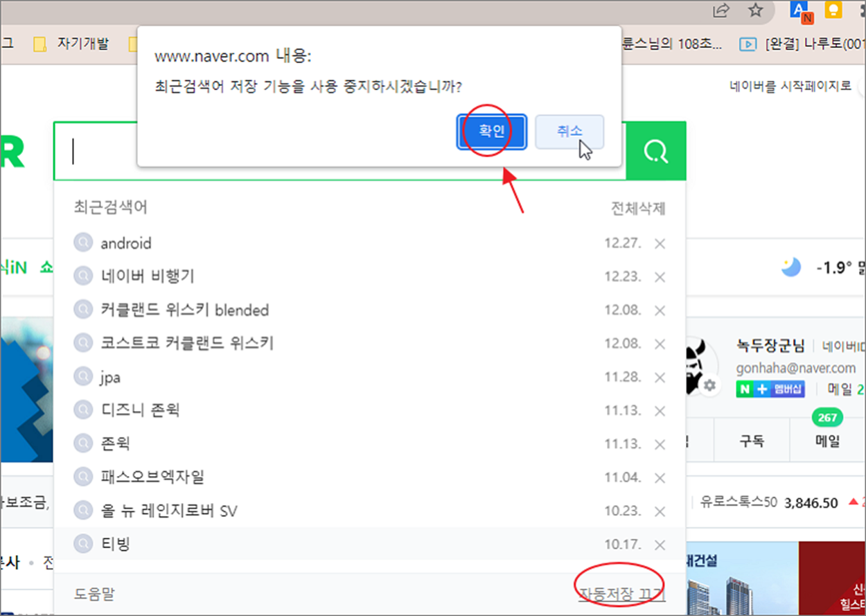This screenshot has width=866, height=616.
Task: Click the N+ 멤버십 badge
Action: tap(770, 389)
